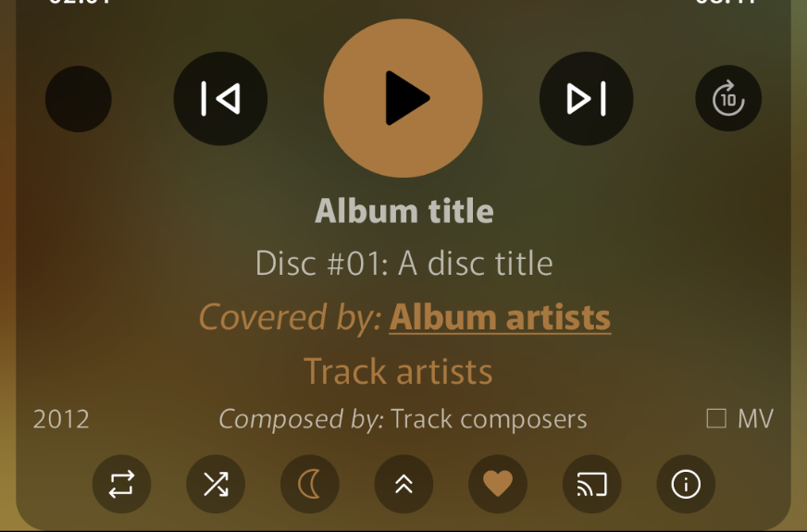Click the Album title heading

tap(404, 211)
